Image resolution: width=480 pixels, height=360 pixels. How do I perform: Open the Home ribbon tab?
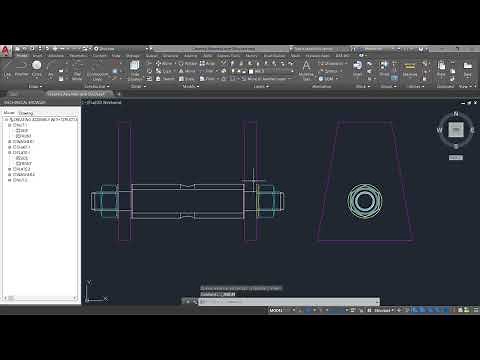pos(22,56)
